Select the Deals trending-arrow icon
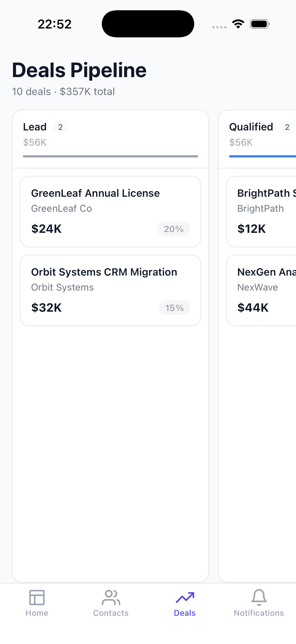The image size is (296, 644). (x=185, y=598)
